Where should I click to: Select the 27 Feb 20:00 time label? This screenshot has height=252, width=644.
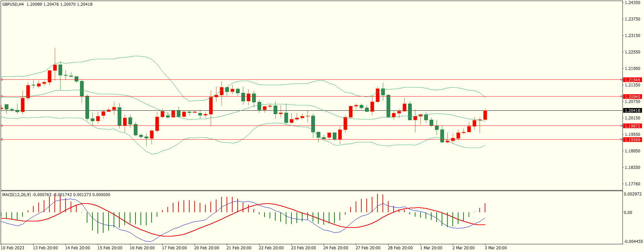click(x=368, y=248)
